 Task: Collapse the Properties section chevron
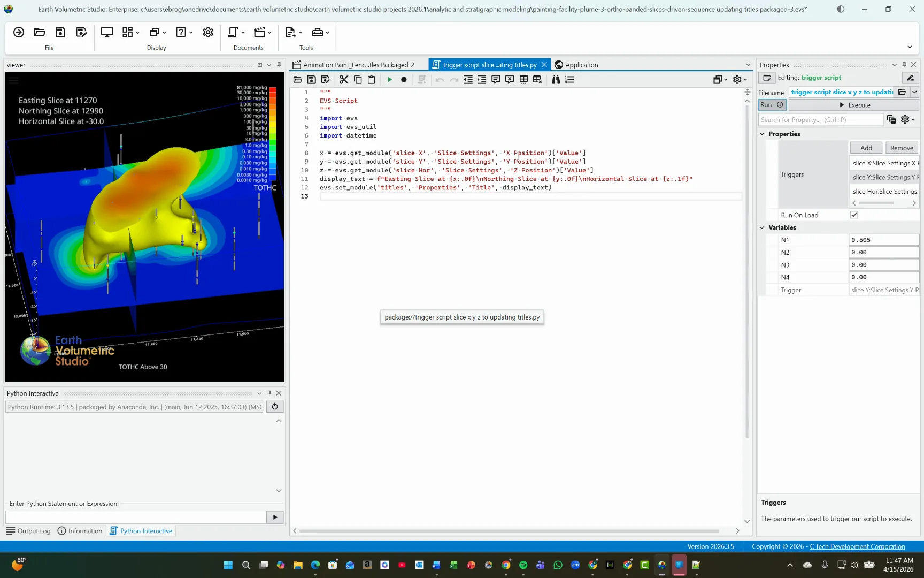pos(762,134)
